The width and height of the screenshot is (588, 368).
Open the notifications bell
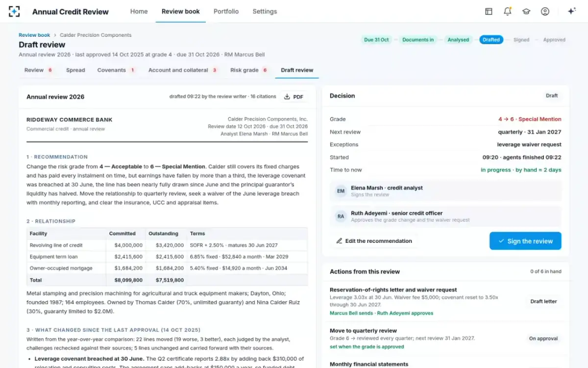click(x=508, y=11)
